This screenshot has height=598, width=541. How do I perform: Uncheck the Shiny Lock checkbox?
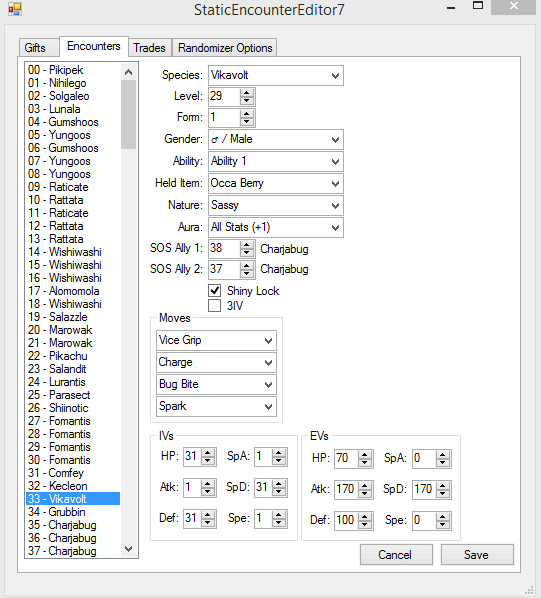(x=215, y=291)
